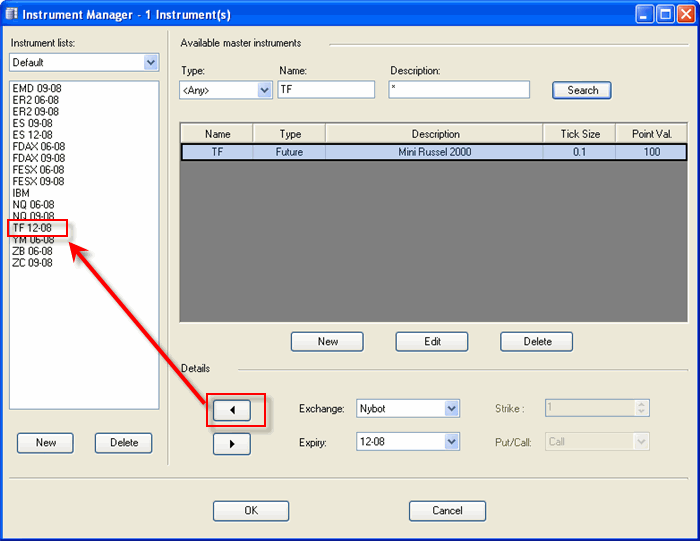The image size is (700, 541).
Task: Close the Instrument Manager window
Action: click(685, 14)
